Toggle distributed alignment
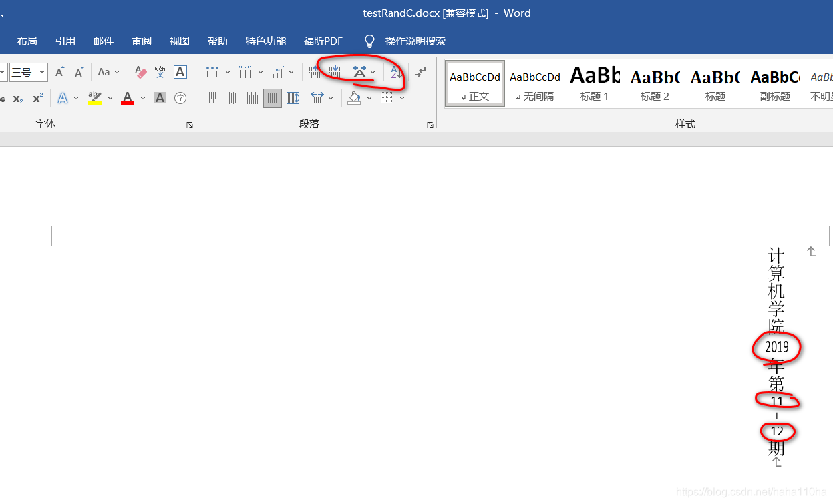 [293, 98]
